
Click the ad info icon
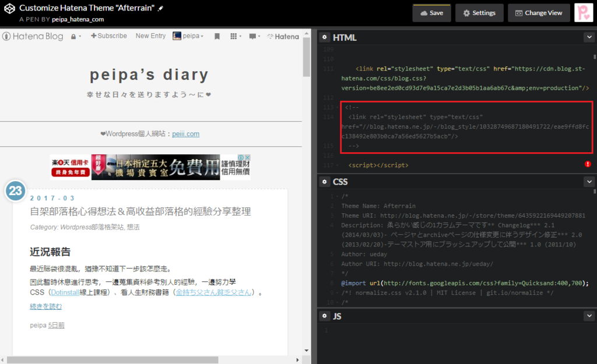tap(241, 157)
